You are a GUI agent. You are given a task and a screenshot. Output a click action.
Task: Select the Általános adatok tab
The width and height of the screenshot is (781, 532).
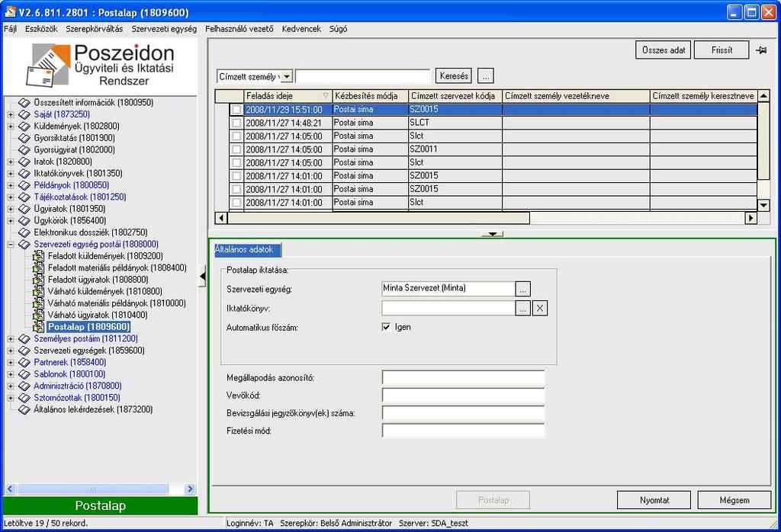coord(248,250)
